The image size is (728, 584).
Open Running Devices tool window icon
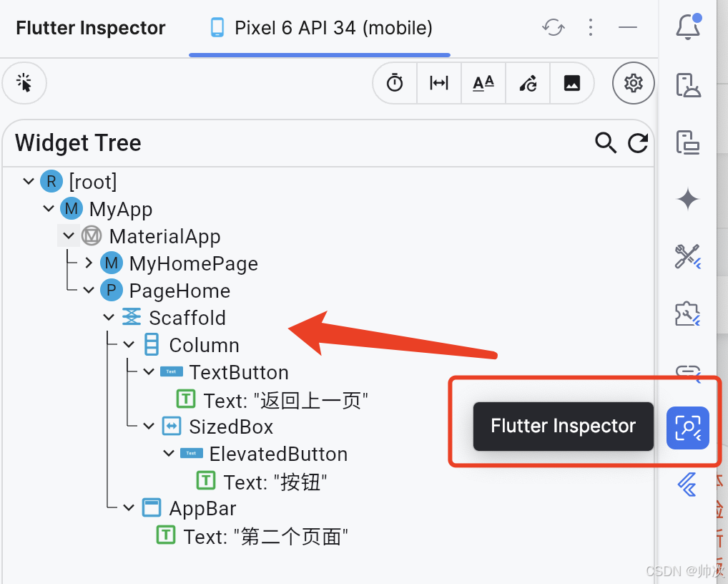point(688,85)
